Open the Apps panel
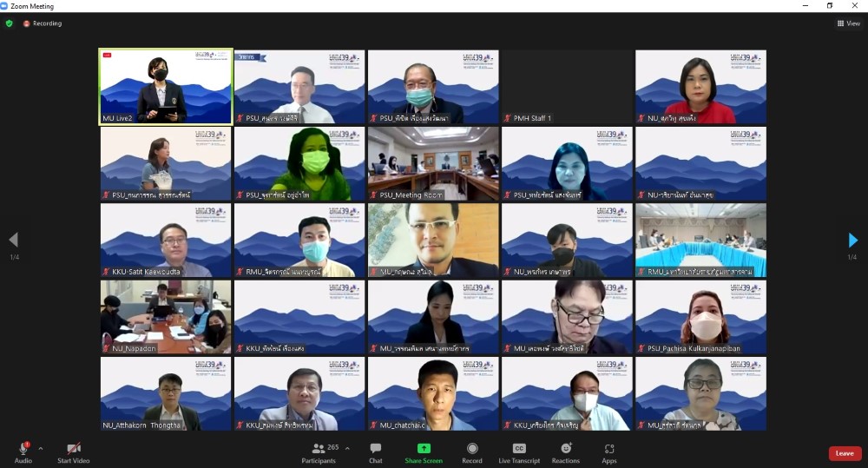Viewport: 868px width, 468px height. [x=609, y=452]
